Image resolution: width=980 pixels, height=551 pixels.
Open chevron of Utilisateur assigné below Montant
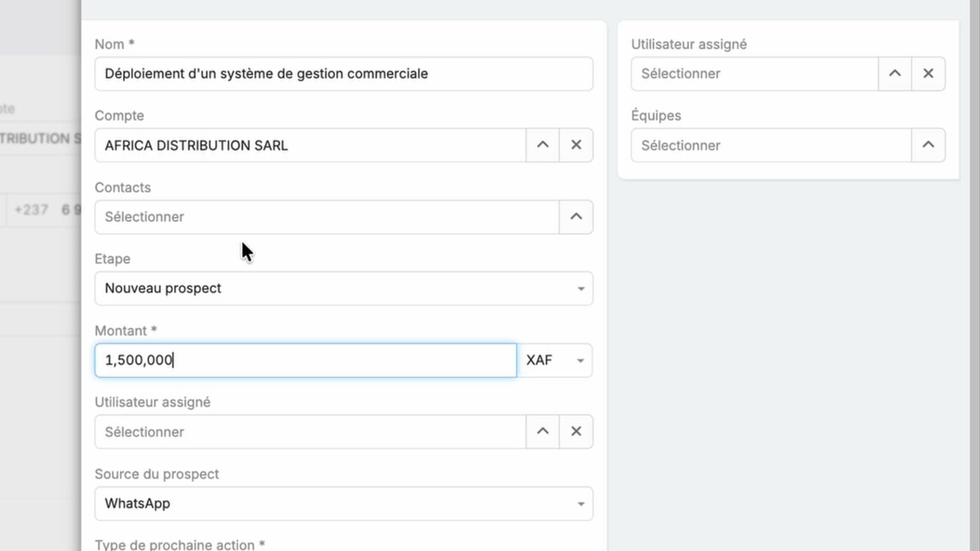click(543, 432)
